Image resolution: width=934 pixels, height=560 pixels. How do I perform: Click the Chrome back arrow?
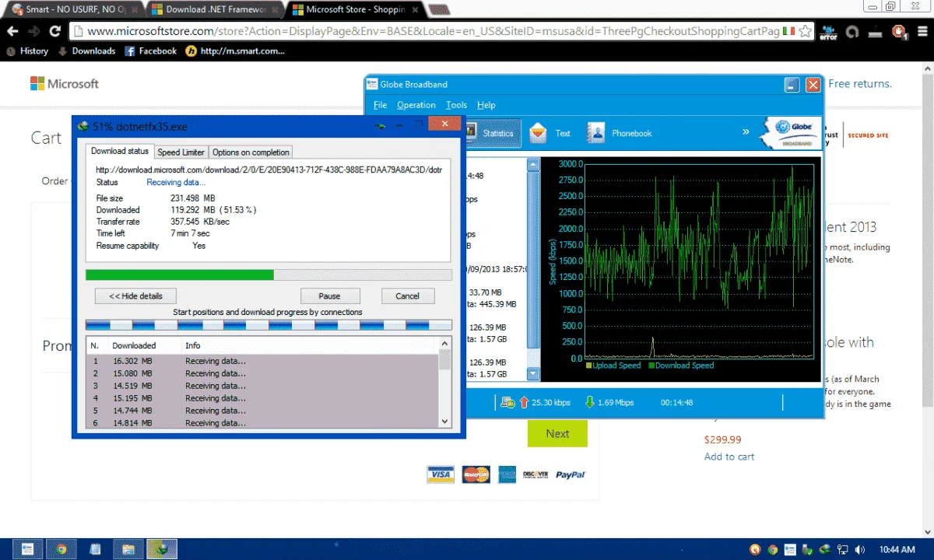[12, 31]
